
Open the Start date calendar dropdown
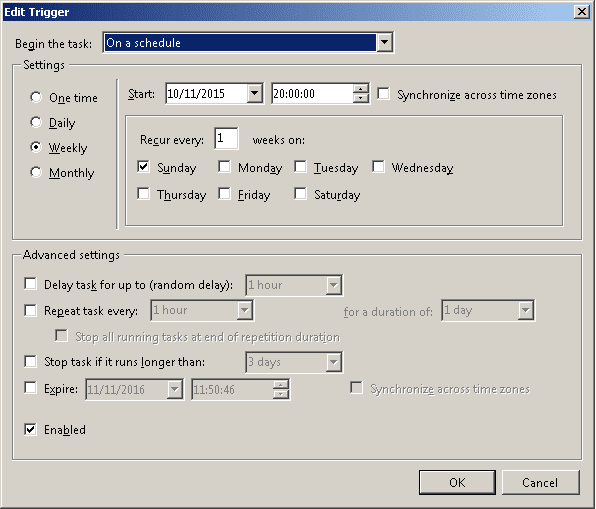pyautogui.click(x=254, y=93)
